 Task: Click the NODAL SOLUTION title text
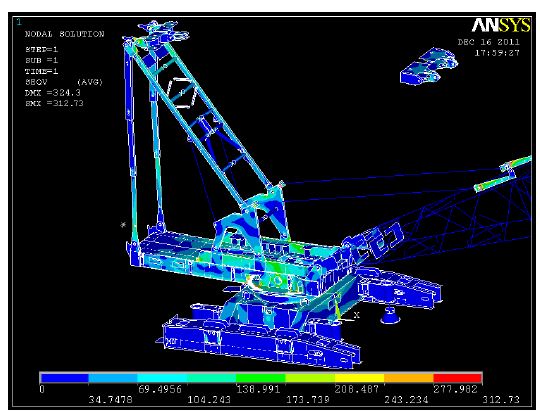pos(64,34)
